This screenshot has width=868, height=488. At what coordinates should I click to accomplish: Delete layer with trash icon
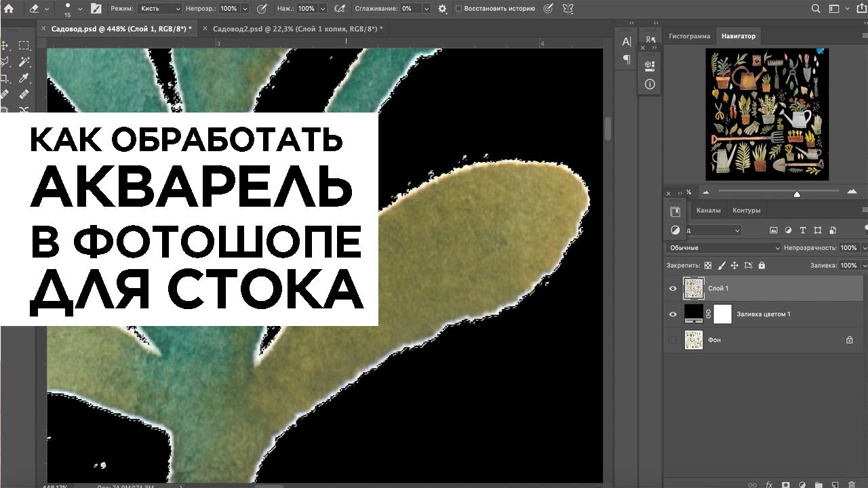coord(851,485)
